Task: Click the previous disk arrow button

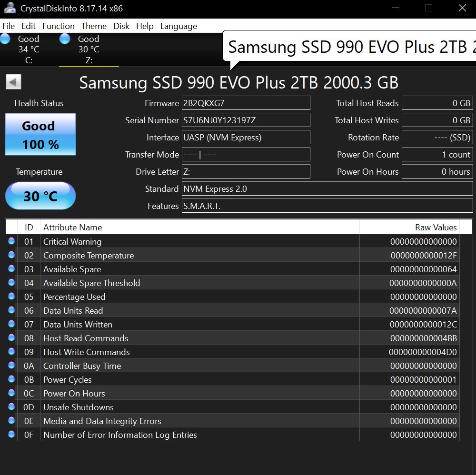Action: (14, 82)
